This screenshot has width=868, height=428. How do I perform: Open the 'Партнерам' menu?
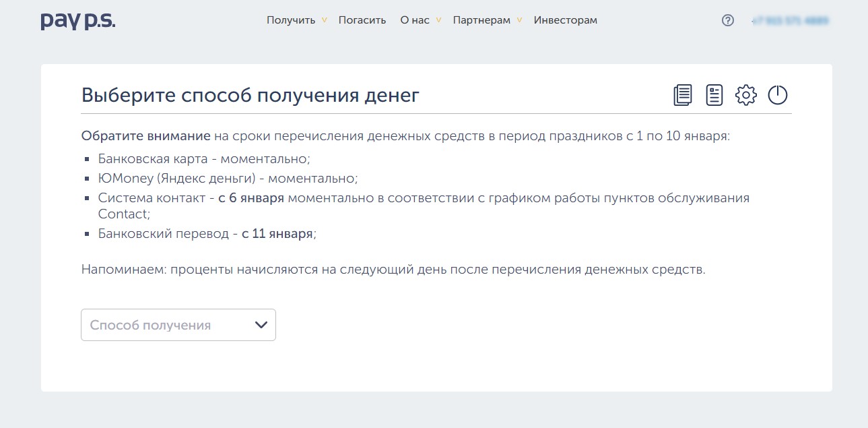pos(481,20)
